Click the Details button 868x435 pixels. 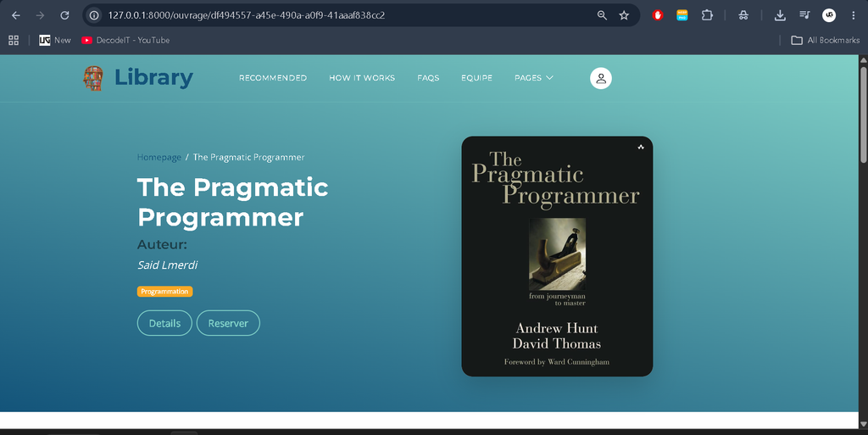coord(164,323)
